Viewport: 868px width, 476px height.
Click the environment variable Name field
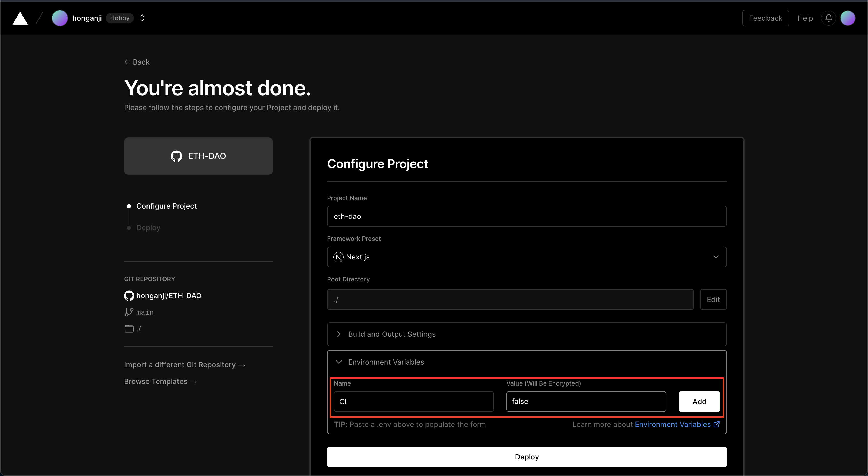point(413,402)
